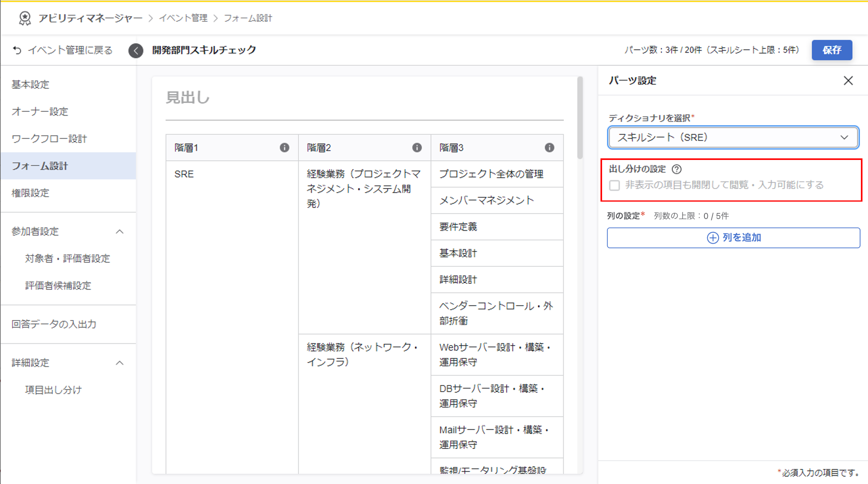The image size is (868, 484).
Task: Click the info icon in 階層2 header
Action: [417, 148]
